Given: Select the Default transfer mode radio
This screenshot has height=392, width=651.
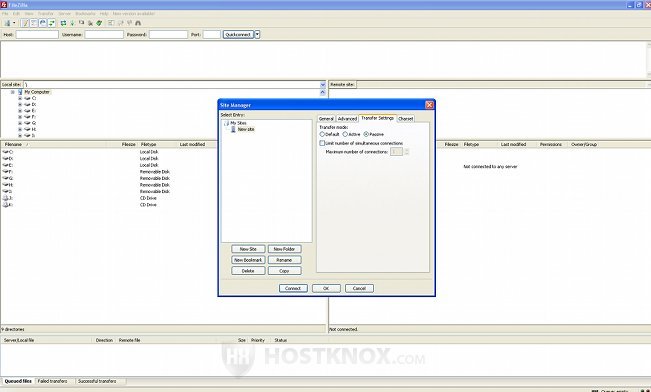Looking at the screenshot, I should pos(322,134).
